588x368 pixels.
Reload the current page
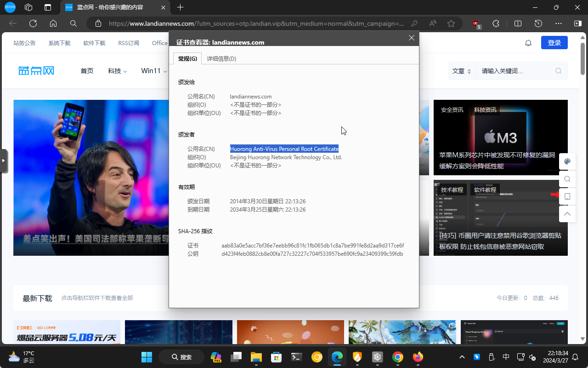[33, 23]
